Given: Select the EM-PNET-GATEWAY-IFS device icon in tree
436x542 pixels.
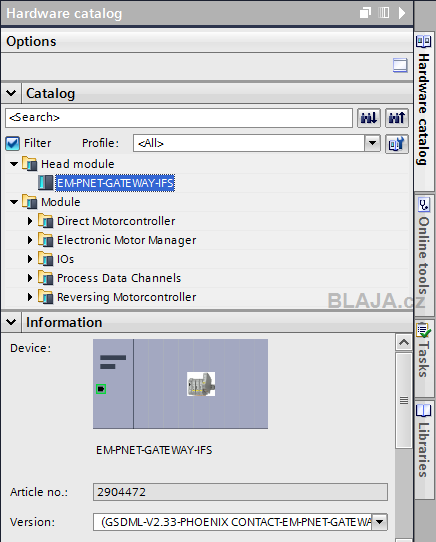Looking at the screenshot, I should point(46,183).
